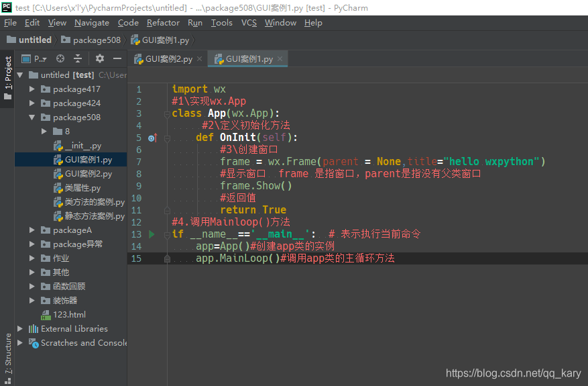This screenshot has width=588, height=386.
Task: Open the Tools menu
Action: click(x=222, y=23)
